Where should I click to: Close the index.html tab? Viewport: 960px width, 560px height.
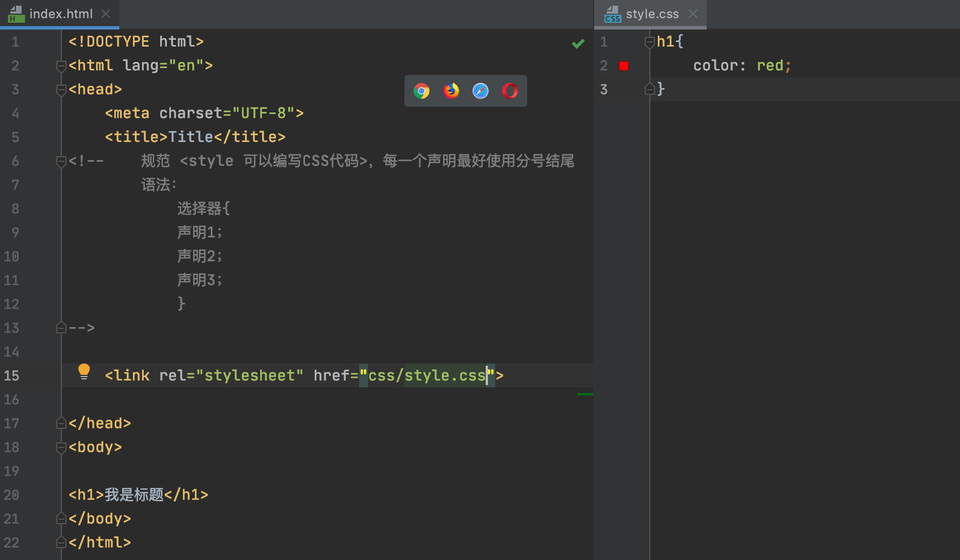(x=106, y=14)
